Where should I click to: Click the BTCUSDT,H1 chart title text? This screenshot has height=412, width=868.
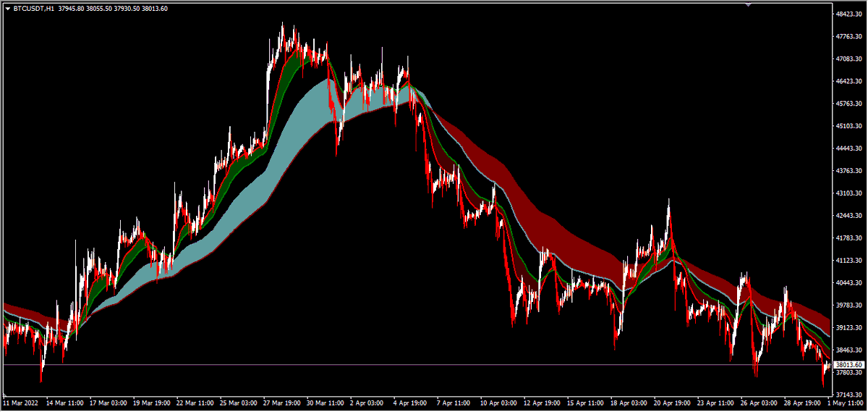tap(33, 9)
